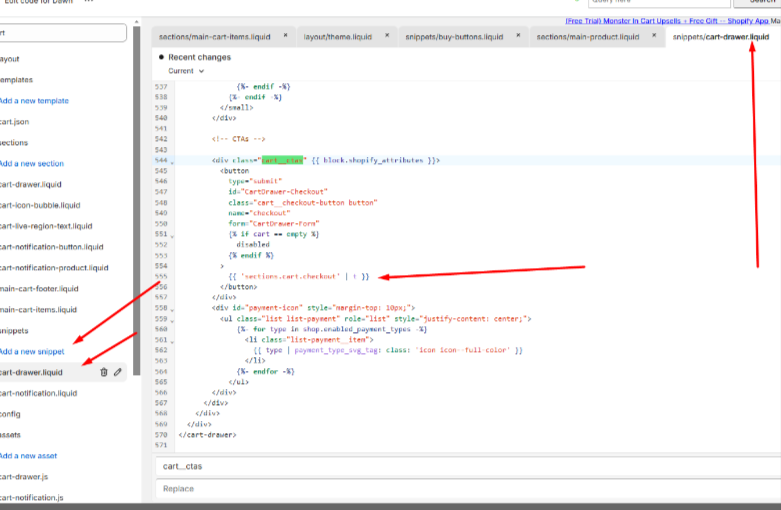Collapse code fold at line 544
The image size is (781, 510).
tap(172, 162)
